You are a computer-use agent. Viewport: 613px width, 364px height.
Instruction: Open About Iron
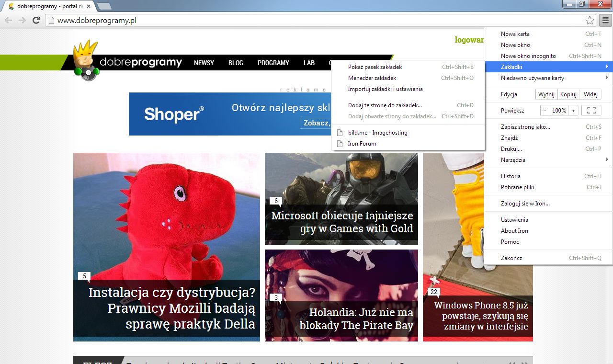point(548,231)
